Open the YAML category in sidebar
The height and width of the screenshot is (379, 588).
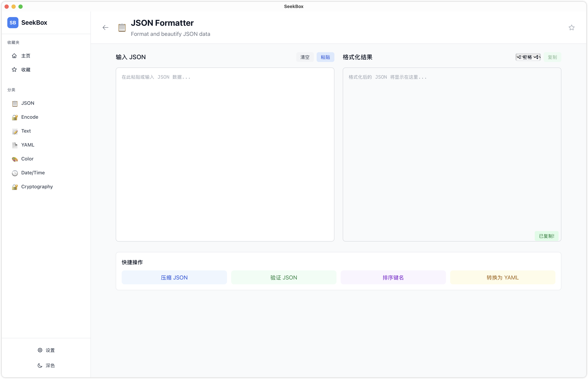click(x=28, y=145)
